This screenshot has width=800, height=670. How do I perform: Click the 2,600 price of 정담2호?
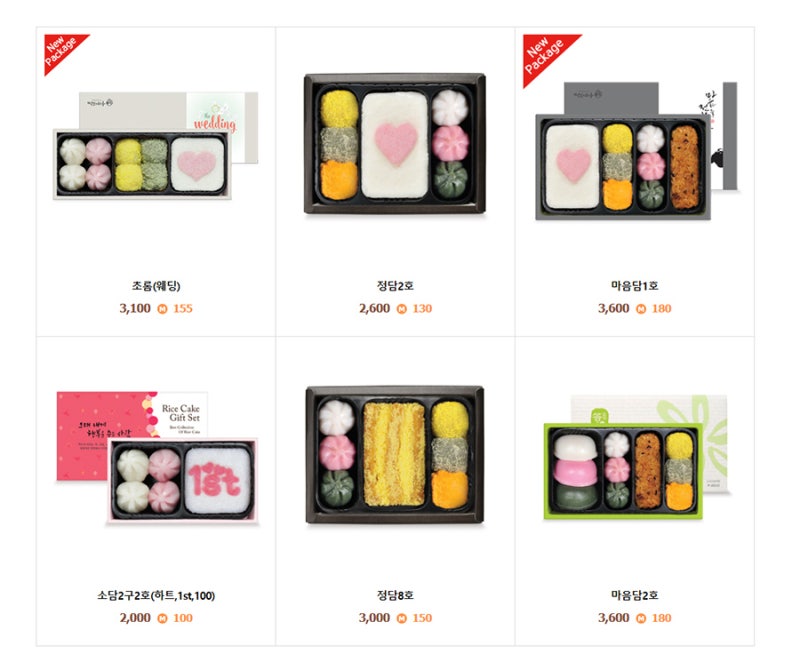374,308
